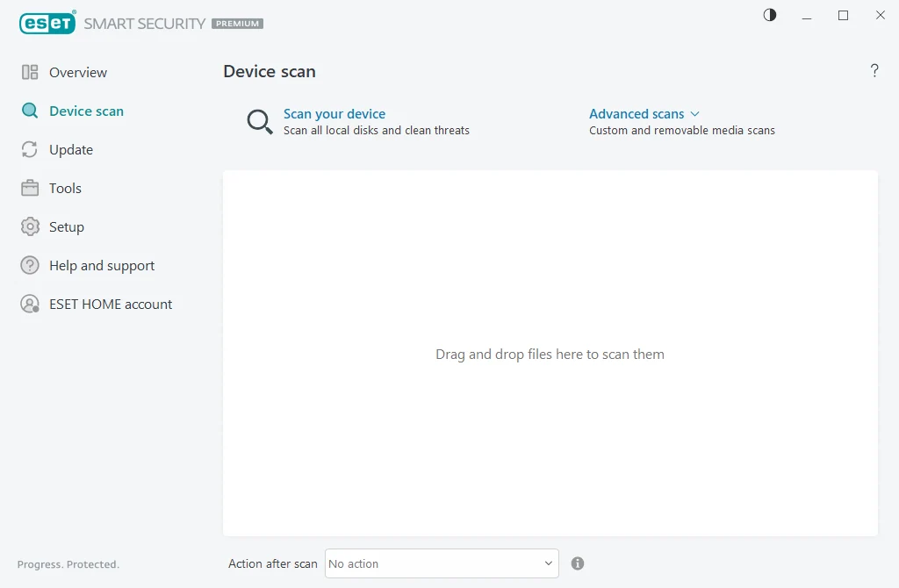Click the large Scan your device magnifier
This screenshot has height=588, width=899.
260,121
